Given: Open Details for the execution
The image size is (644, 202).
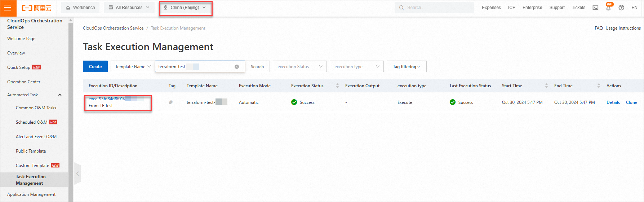Looking at the screenshot, I should [x=613, y=102].
